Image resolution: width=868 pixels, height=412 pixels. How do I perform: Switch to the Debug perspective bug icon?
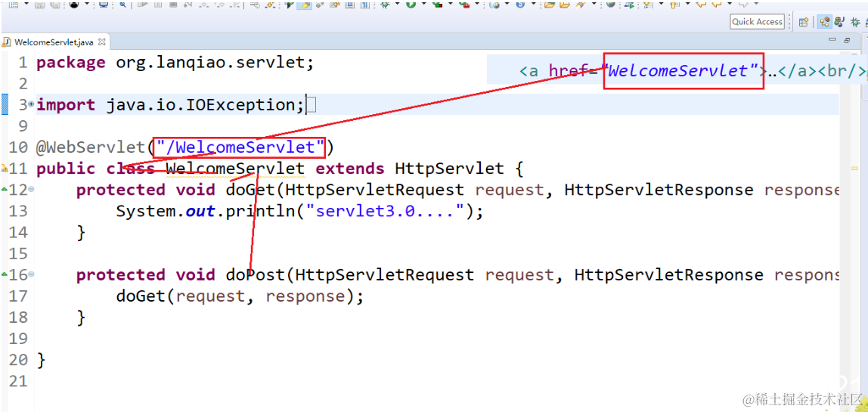[x=854, y=22]
